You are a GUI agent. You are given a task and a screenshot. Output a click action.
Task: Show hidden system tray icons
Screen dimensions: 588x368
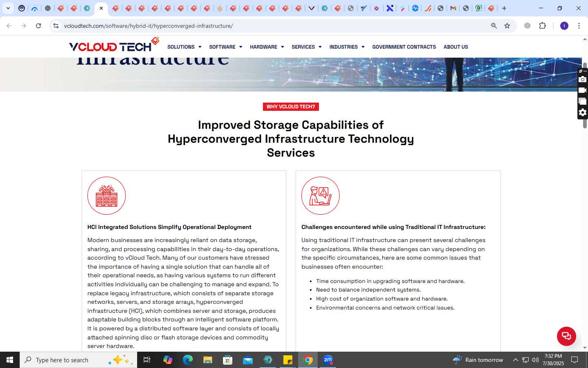click(515, 360)
